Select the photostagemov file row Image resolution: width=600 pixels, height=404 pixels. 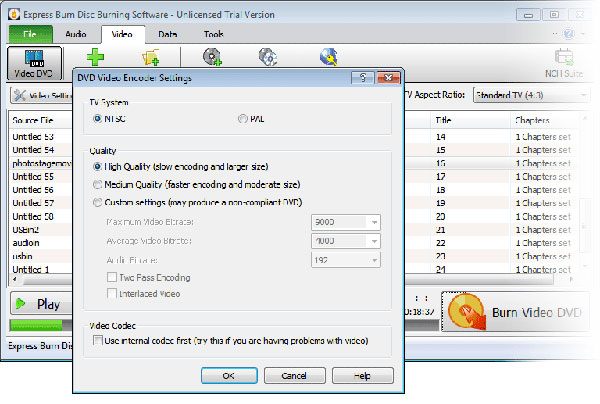[x=40, y=163]
